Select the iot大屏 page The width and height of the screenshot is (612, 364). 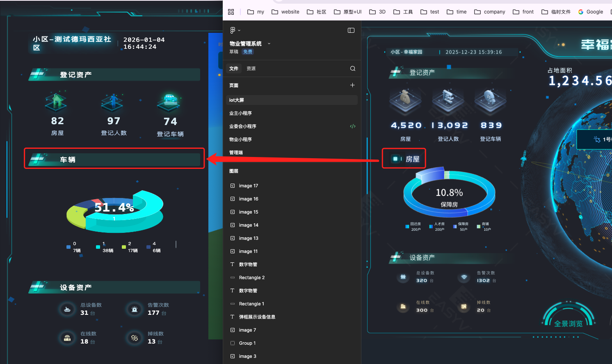tap(292, 100)
